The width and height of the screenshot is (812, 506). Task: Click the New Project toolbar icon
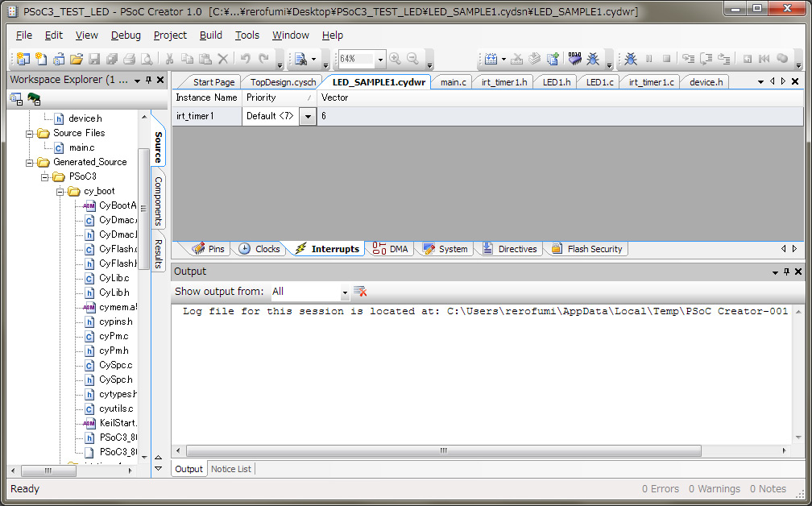[x=23, y=59]
